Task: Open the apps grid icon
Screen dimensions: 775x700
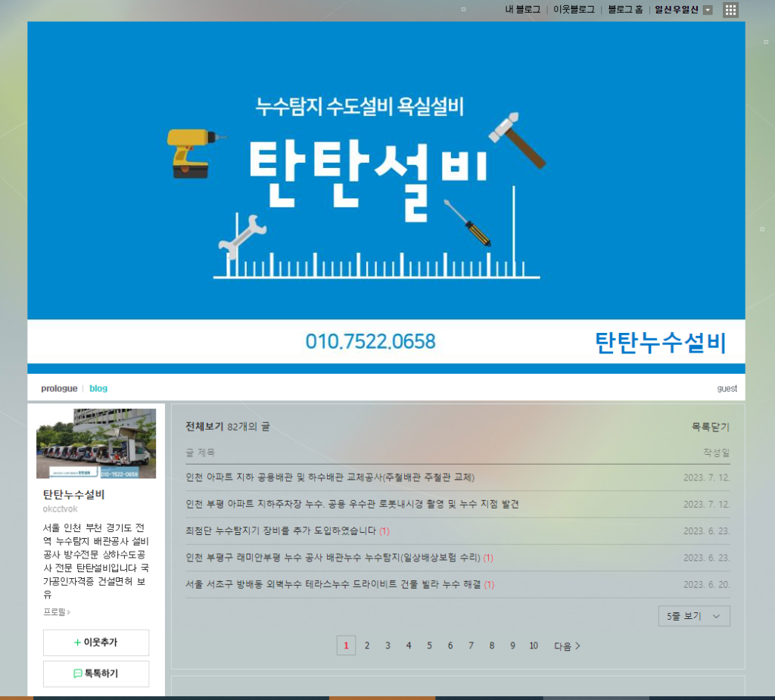Action: click(x=730, y=10)
